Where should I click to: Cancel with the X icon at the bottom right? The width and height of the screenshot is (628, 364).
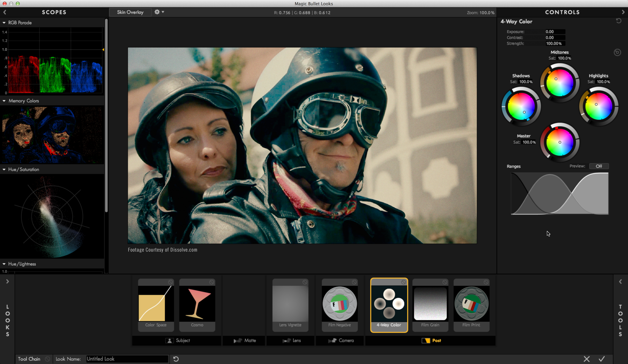(587, 359)
